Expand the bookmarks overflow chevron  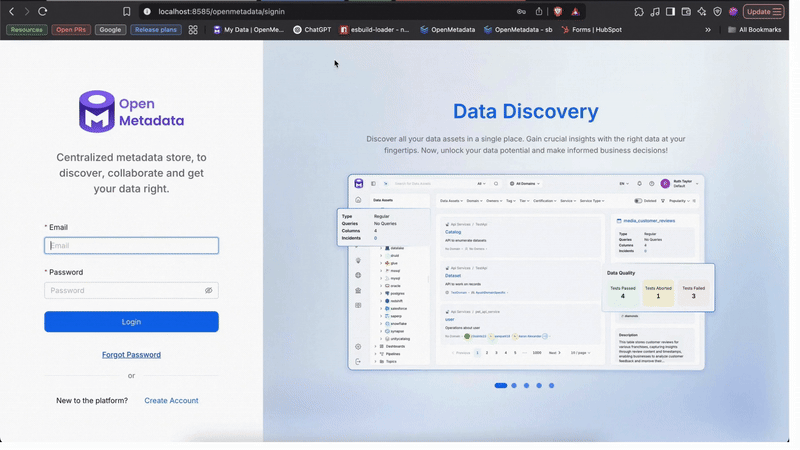click(708, 30)
